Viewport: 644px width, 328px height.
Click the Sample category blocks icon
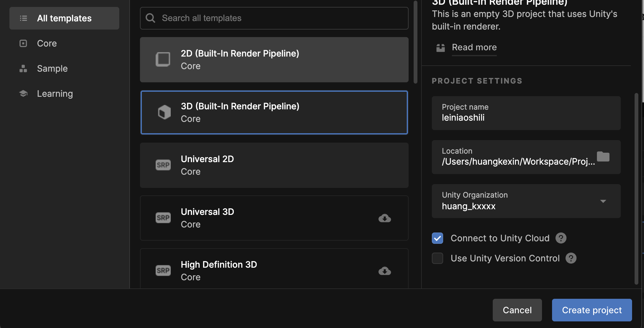tap(23, 68)
